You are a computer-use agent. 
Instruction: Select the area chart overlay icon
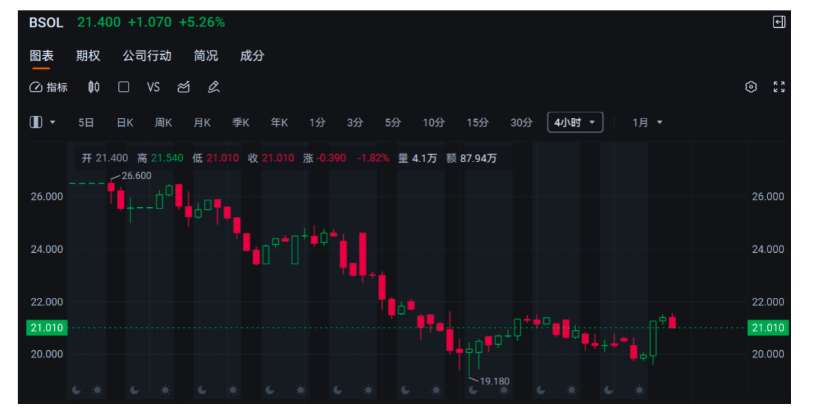pyautogui.click(x=183, y=87)
